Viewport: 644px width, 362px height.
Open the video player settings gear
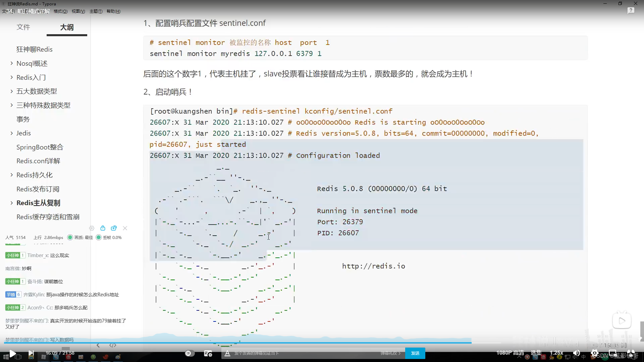[x=595, y=353]
